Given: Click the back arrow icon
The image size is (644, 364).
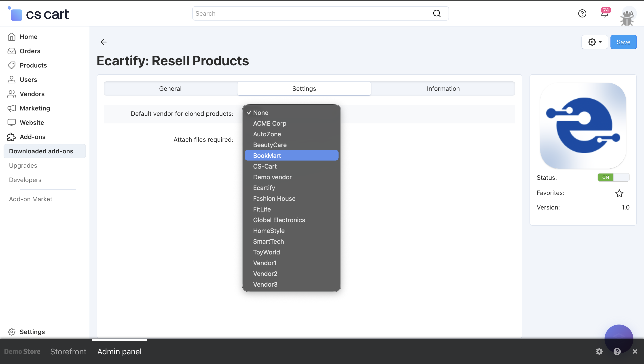Looking at the screenshot, I should (x=104, y=42).
